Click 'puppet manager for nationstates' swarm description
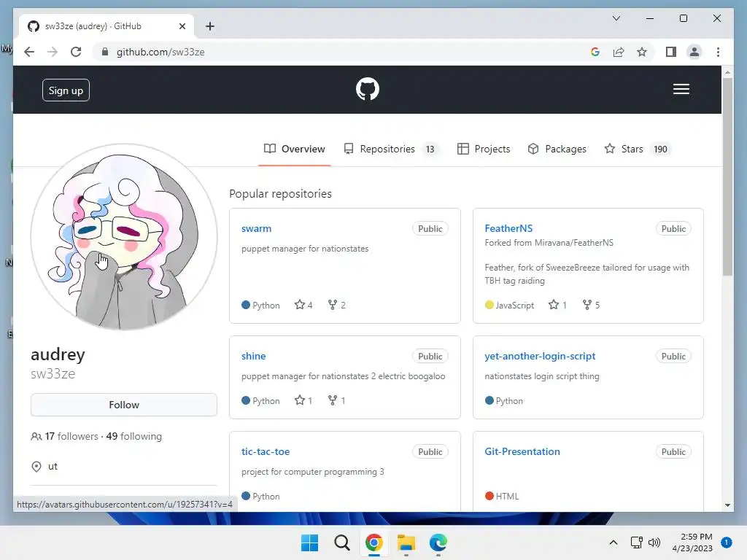This screenshot has height=560, width=747. tap(305, 249)
